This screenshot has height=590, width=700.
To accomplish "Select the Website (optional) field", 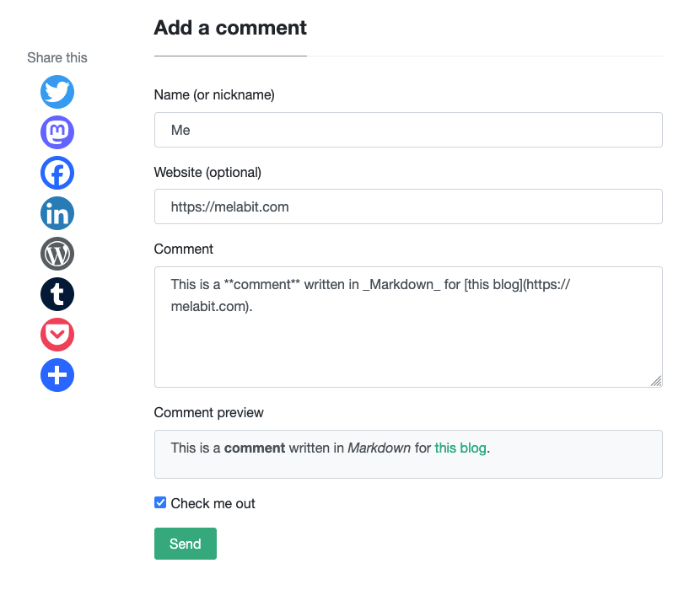I will coord(408,206).
